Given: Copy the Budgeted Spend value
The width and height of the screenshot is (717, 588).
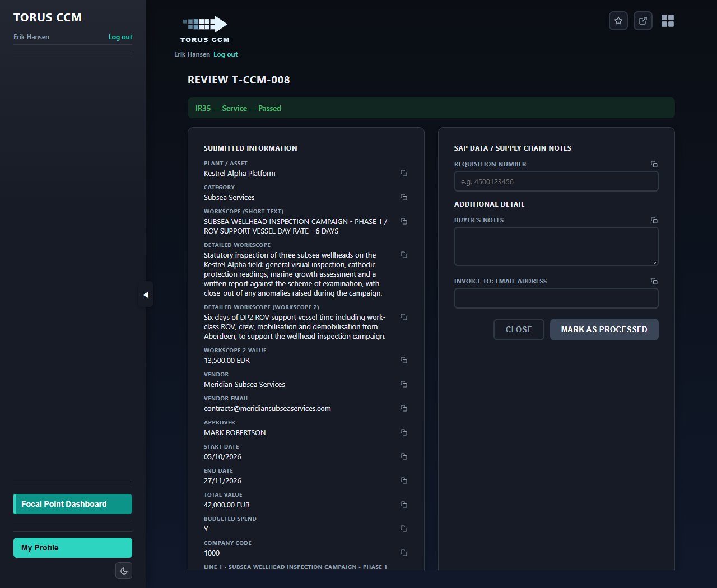Looking at the screenshot, I should 403,529.
